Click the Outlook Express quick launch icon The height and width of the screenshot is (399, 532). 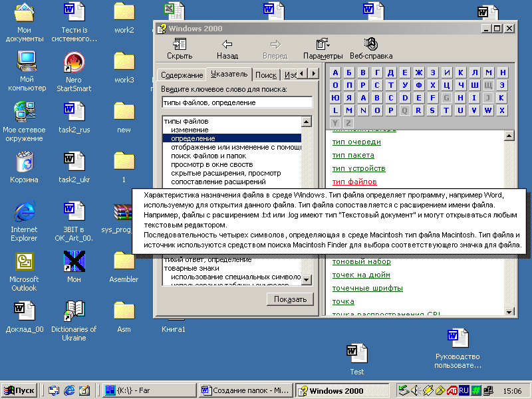(54, 390)
